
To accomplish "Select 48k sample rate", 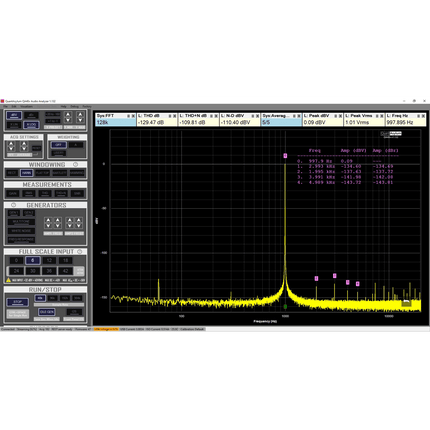I will pyautogui.click(x=40, y=298).
